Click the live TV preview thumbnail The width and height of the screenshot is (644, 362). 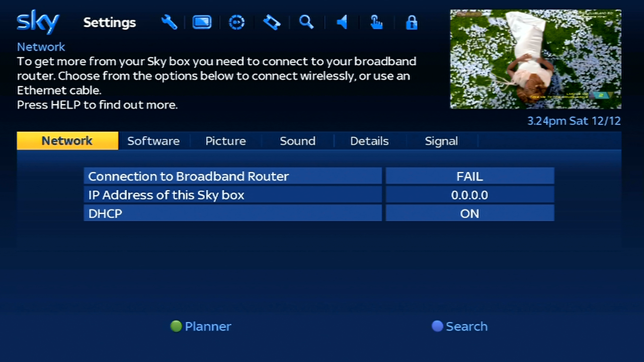click(x=535, y=59)
